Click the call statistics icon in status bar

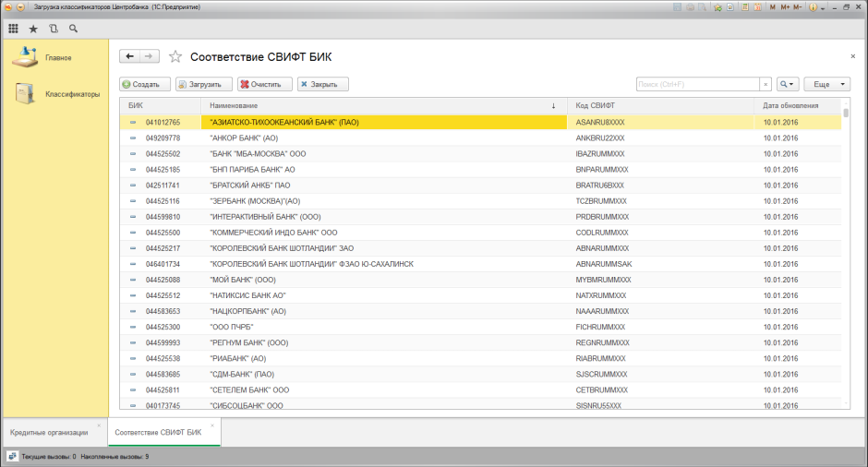tap(12, 457)
